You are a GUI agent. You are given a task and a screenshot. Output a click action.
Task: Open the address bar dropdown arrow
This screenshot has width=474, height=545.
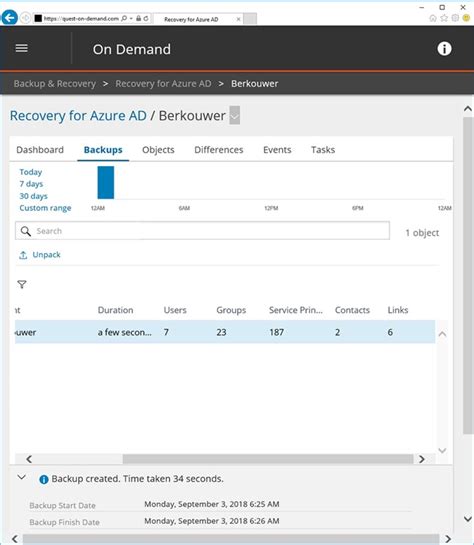pyautogui.click(x=131, y=18)
